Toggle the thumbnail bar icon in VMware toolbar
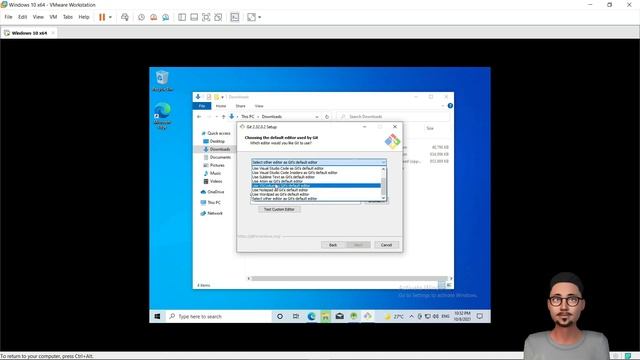 click(194, 17)
